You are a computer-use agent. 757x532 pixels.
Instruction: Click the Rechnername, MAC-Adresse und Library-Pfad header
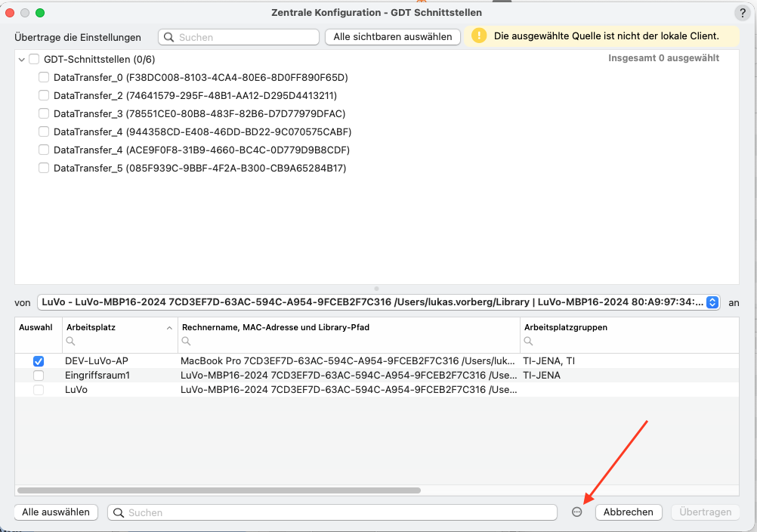point(276,327)
